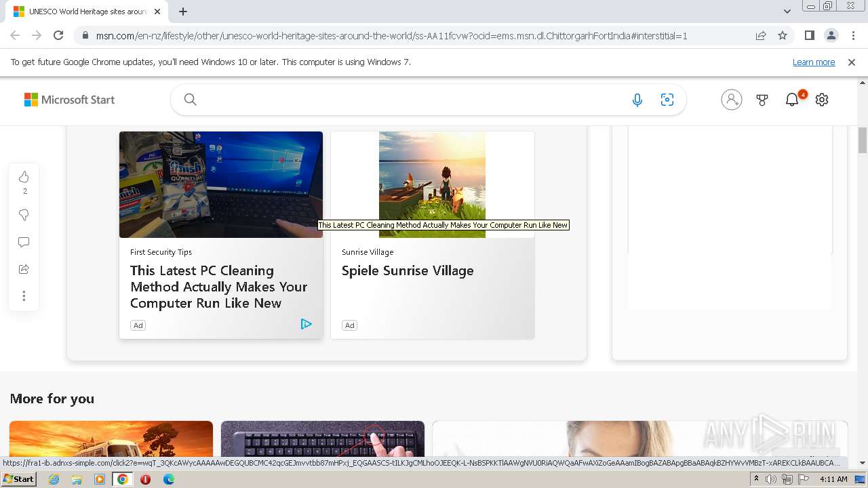Open the sunset van article thumbnail
Viewport: 868px width, 488px height.
pyautogui.click(x=111, y=438)
